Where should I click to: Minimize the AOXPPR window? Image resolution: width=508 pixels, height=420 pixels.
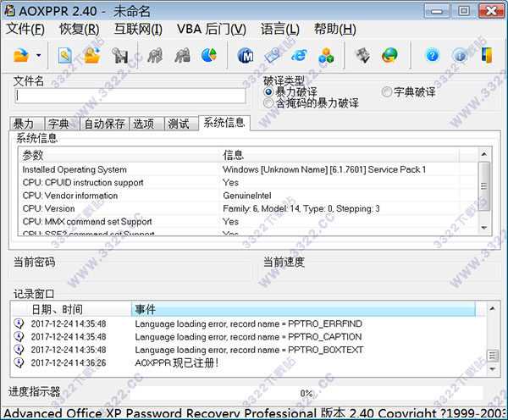(437, 11)
